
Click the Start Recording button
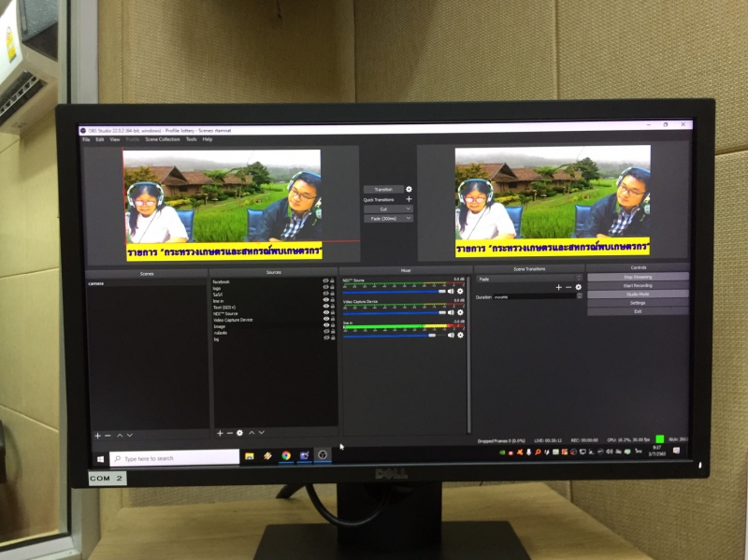click(638, 285)
